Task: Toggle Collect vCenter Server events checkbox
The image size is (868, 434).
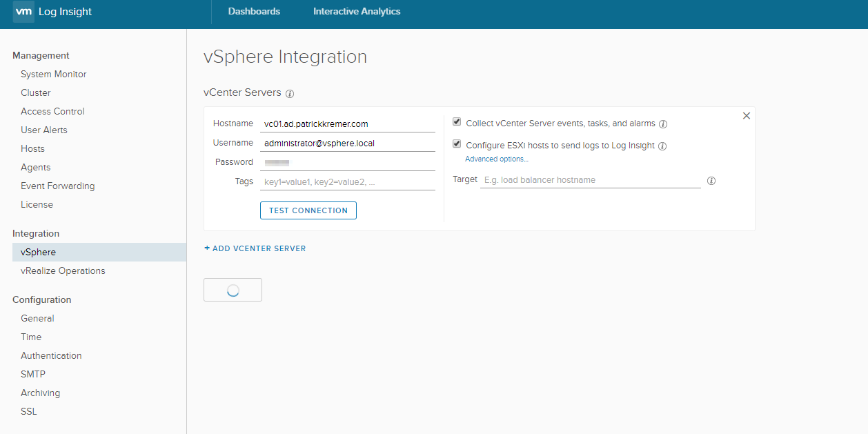Action: tap(457, 122)
